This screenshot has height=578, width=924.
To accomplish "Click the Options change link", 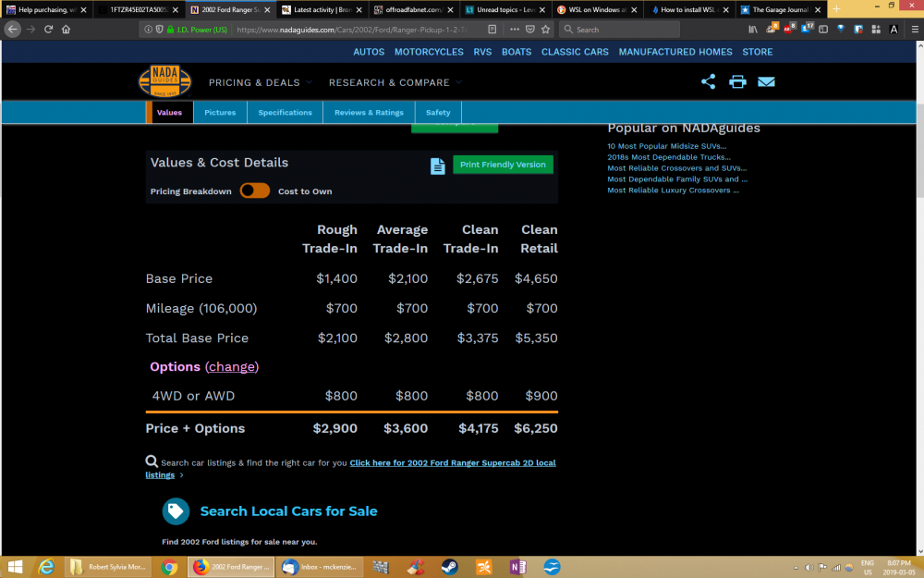I will point(232,367).
